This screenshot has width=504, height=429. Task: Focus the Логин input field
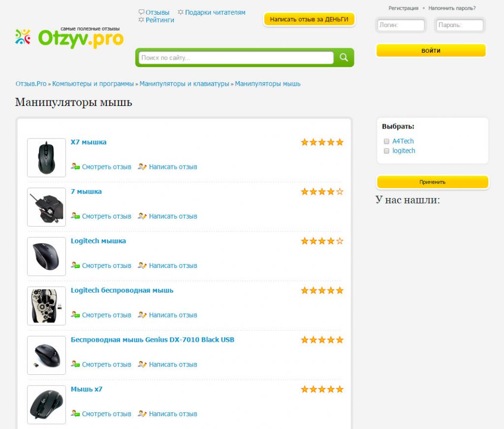coord(401,25)
